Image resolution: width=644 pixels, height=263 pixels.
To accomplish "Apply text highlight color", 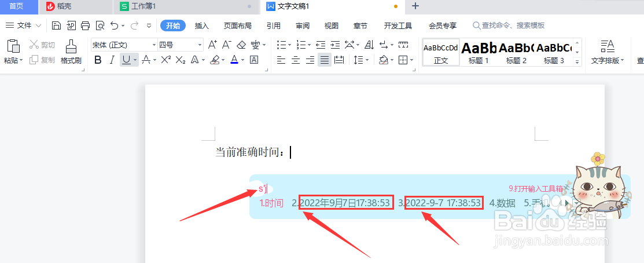I will 215,60.
